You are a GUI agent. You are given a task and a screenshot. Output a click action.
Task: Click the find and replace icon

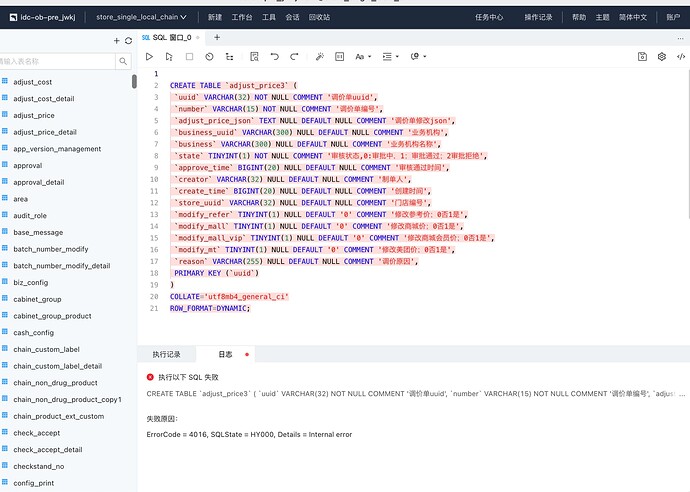[x=254, y=56]
